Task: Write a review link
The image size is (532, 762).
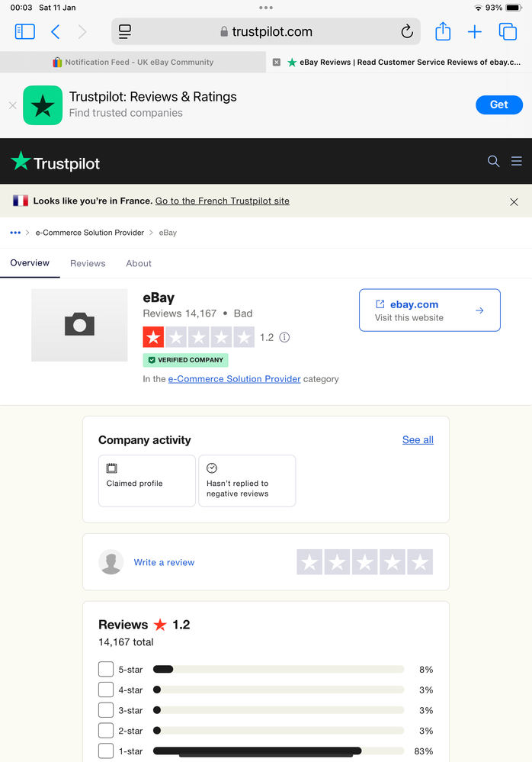Action: click(x=164, y=562)
